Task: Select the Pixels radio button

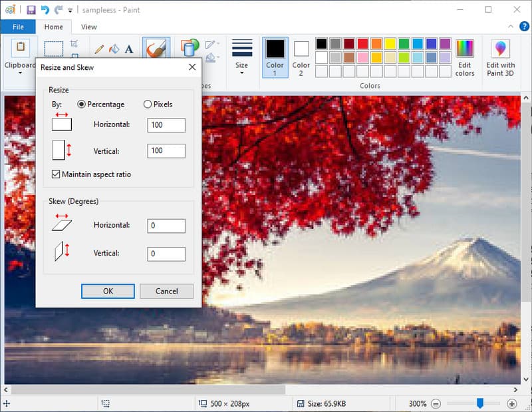Action: click(148, 104)
